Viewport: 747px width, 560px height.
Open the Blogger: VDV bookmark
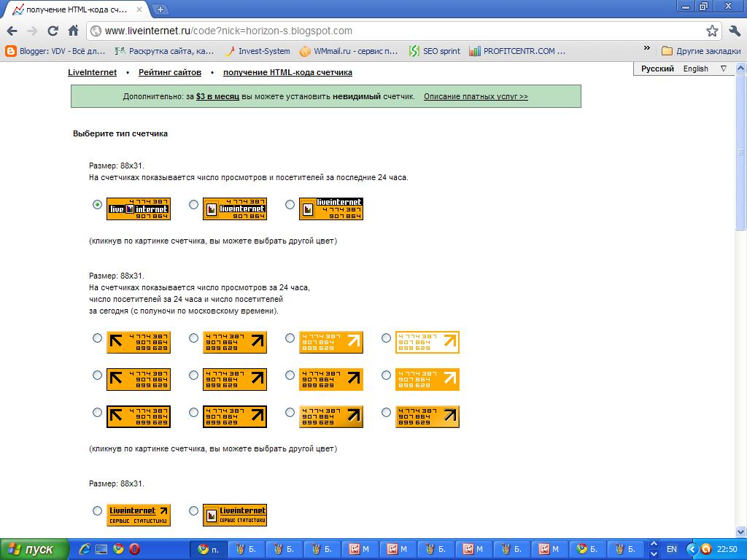tap(55, 51)
